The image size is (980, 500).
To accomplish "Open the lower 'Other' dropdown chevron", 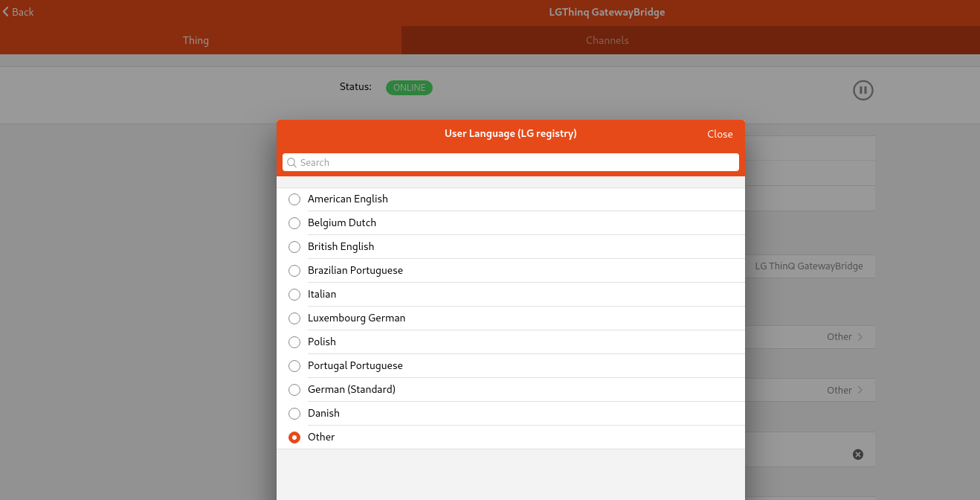I will click(x=860, y=390).
